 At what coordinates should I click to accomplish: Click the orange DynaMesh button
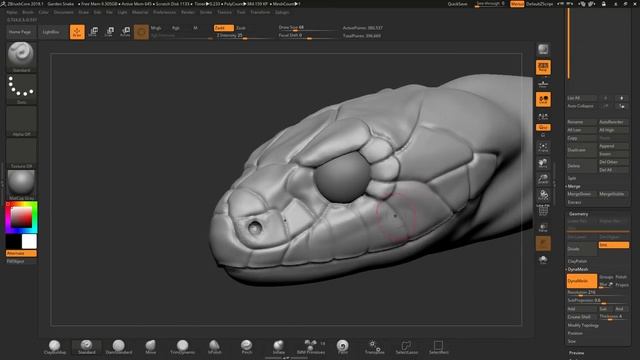click(x=582, y=281)
